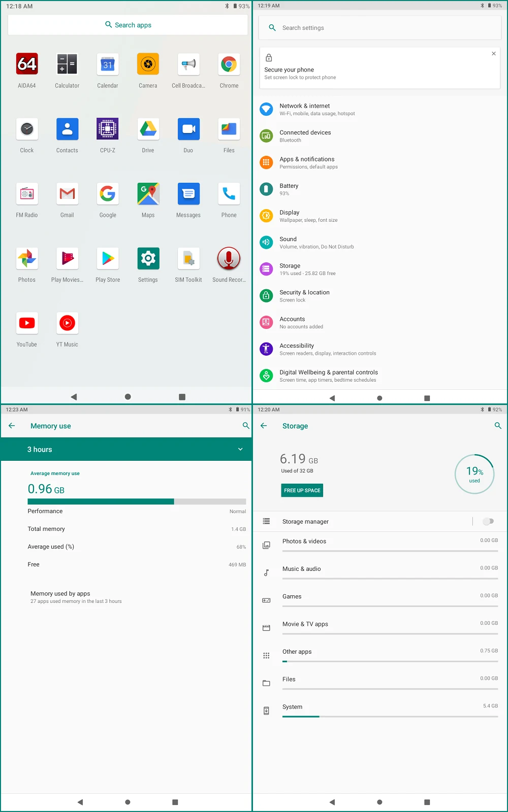
Task: Open the Clock app
Action: (x=27, y=129)
